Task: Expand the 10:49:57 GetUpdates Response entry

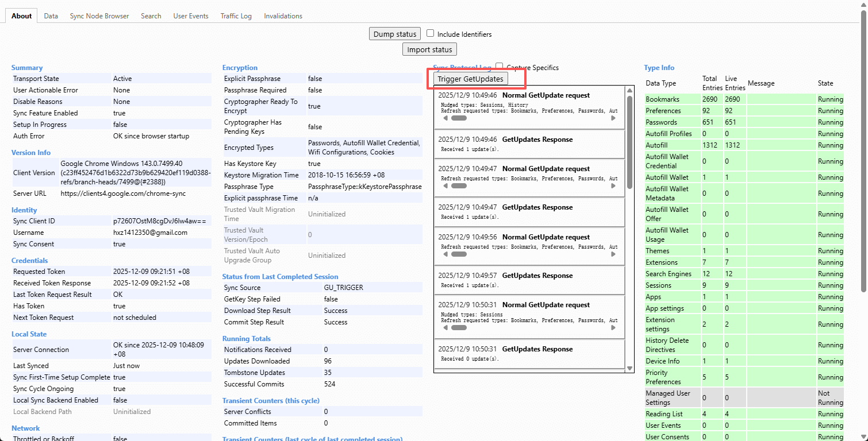Action: coord(537,276)
